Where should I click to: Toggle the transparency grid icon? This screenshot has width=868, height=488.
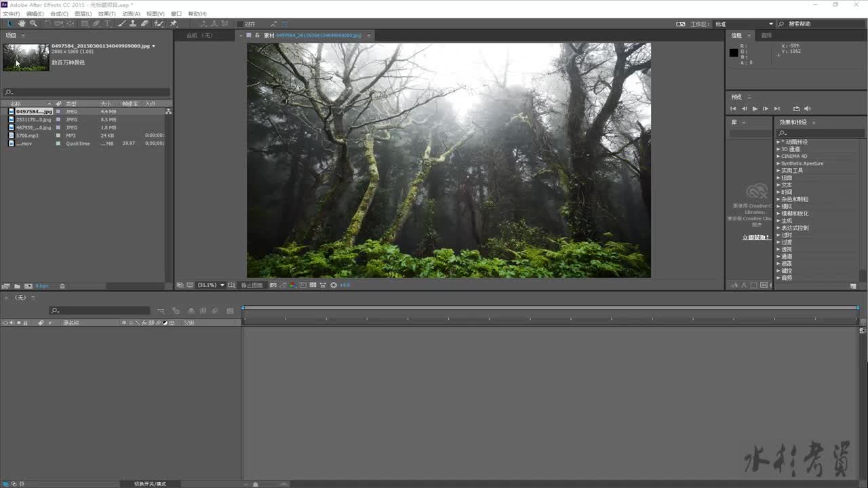[x=313, y=285]
